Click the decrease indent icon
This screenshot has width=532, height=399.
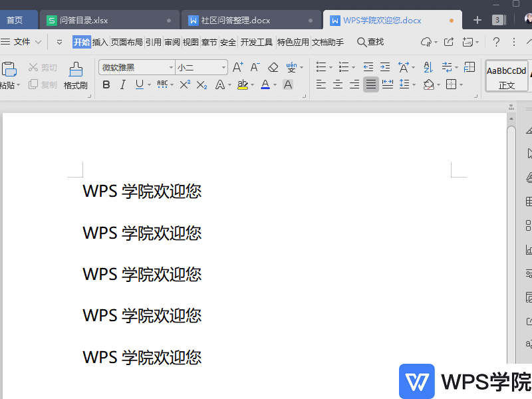(x=368, y=67)
